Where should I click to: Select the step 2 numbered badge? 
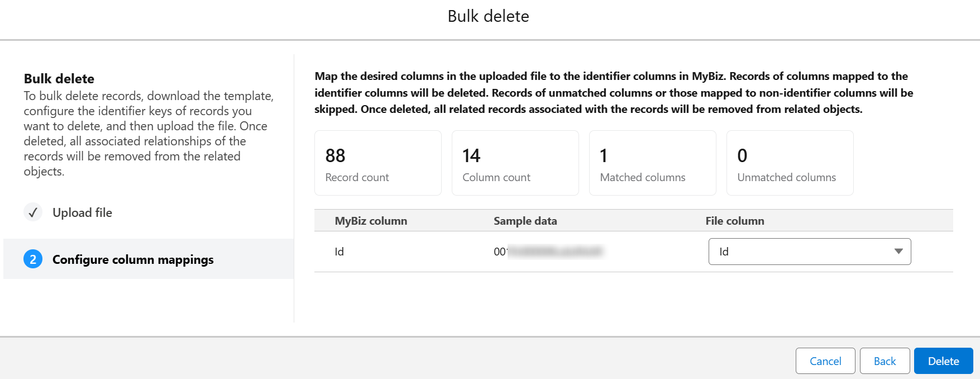(x=33, y=259)
